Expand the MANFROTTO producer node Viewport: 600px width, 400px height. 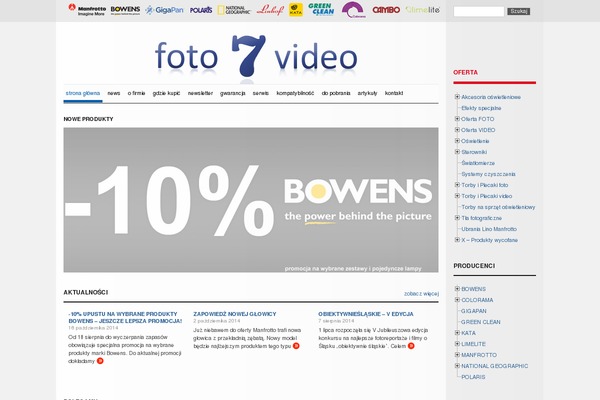click(x=457, y=355)
